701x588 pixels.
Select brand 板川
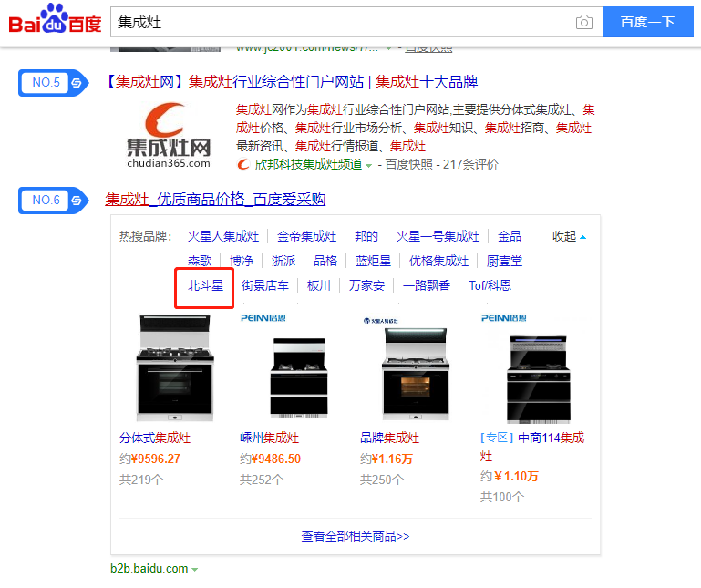[x=319, y=285]
